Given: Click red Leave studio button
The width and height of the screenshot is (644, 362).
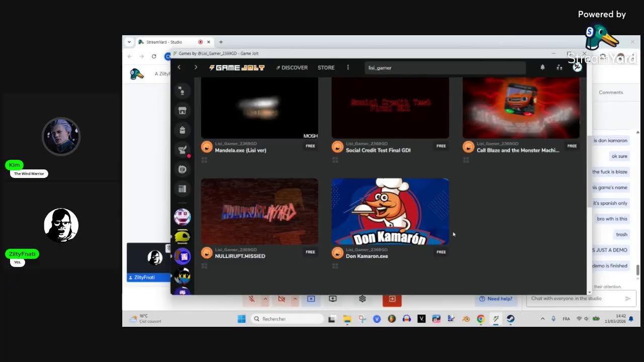Looking at the screenshot, I should coord(392,299).
